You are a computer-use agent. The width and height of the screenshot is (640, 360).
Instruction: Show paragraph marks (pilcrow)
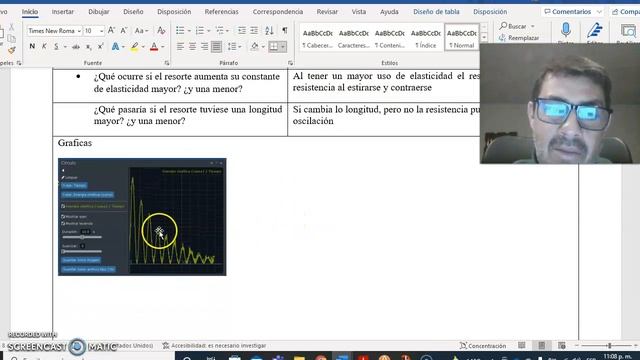tap(284, 31)
